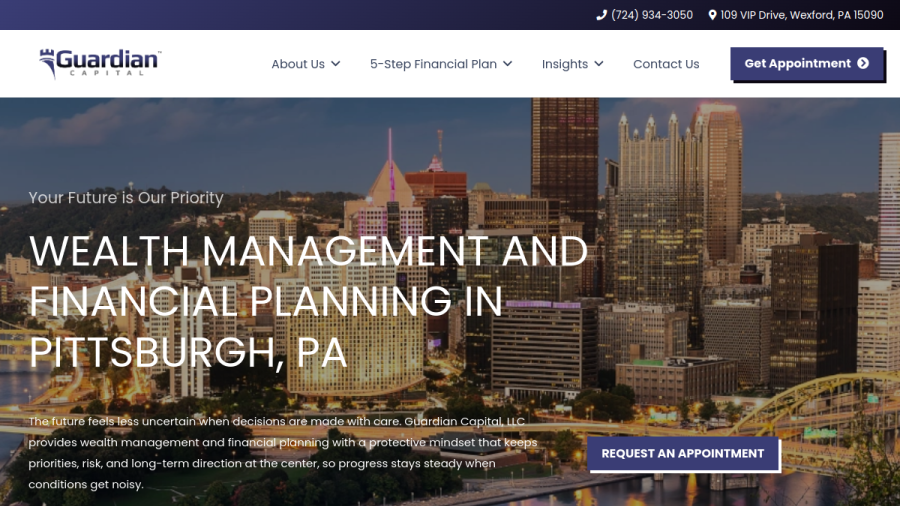Screen dimensions: 900x506
Task: Go to the Contact Us page
Action: pyautogui.click(x=666, y=64)
